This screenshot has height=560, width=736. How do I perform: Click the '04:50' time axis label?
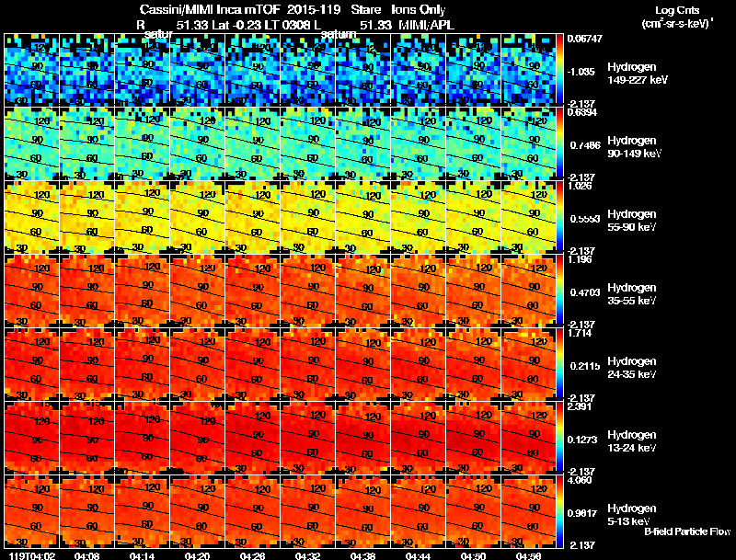pos(473,555)
